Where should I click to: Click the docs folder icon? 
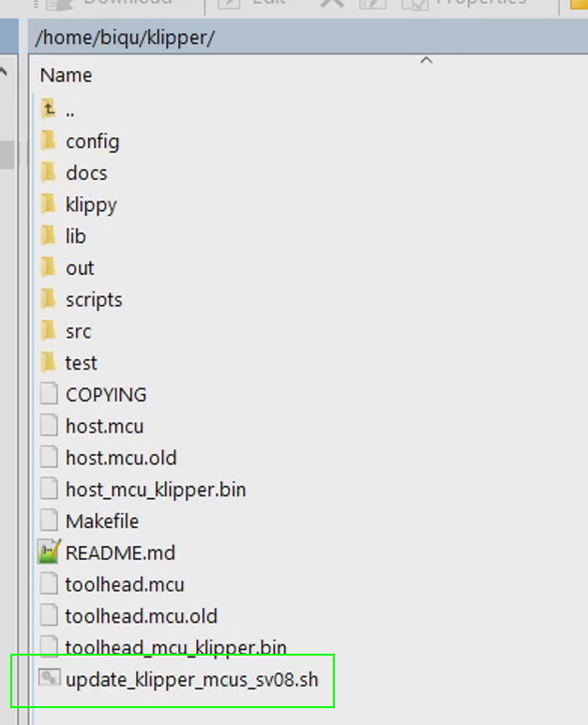49,174
